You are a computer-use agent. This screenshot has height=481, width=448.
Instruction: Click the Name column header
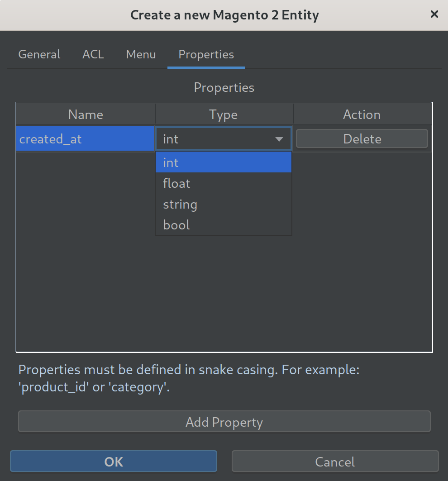click(86, 114)
